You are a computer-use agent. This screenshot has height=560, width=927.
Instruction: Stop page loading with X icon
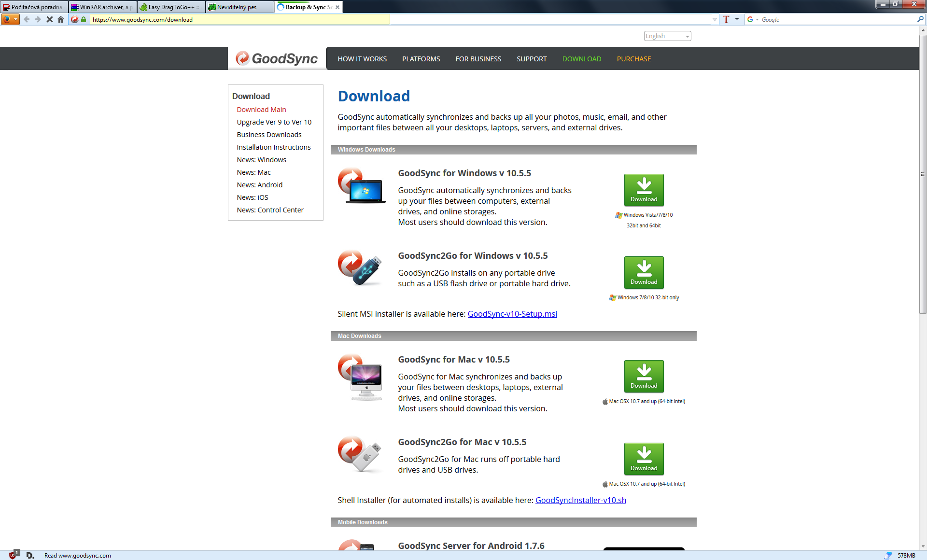[x=49, y=20]
